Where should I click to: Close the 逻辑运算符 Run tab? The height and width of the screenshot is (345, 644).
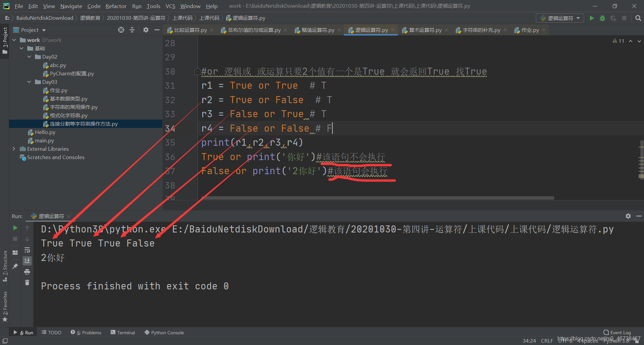pos(69,216)
